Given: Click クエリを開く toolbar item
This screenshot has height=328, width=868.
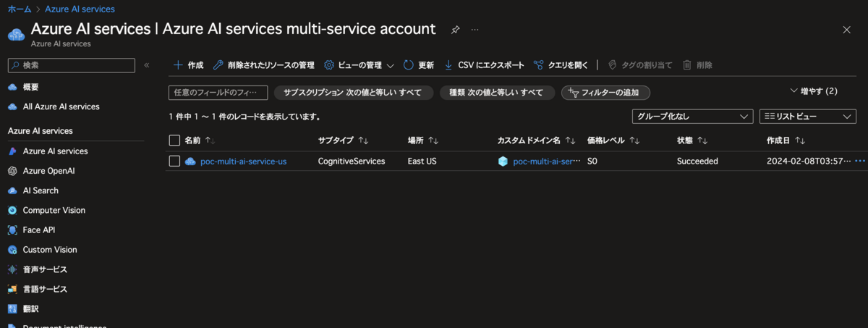Looking at the screenshot, I should pyautogui.click(x=561, y=65).
